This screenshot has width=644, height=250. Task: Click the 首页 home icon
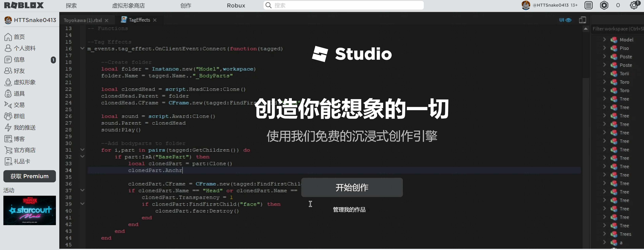coord(8,37)
